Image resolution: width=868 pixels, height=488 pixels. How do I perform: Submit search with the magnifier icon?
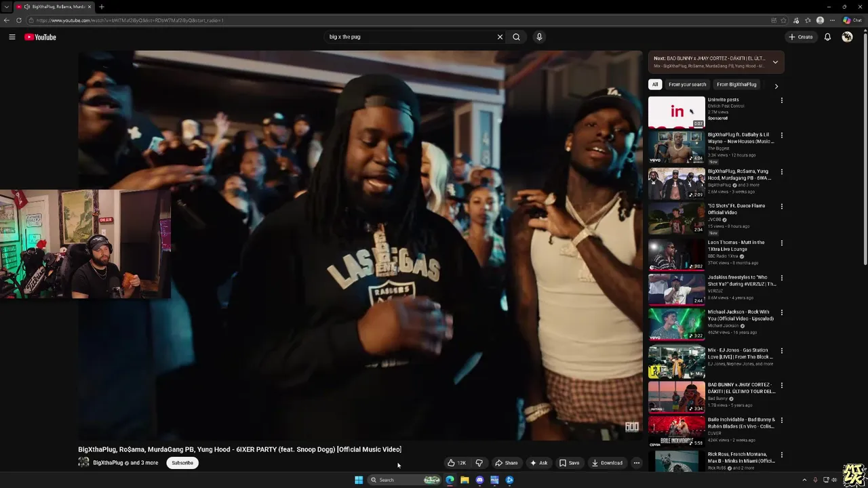[x=516, y=37]
